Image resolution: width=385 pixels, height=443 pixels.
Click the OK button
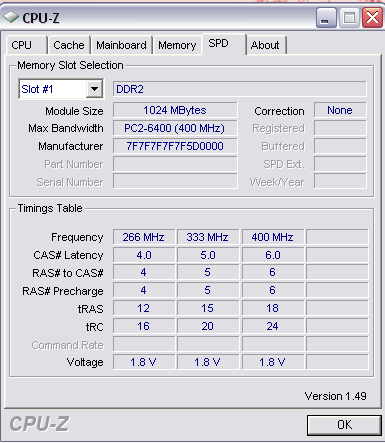344,425
